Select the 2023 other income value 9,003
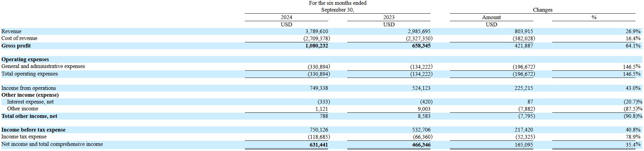This screenshot has height=151, width=644. tap(424, 109)
